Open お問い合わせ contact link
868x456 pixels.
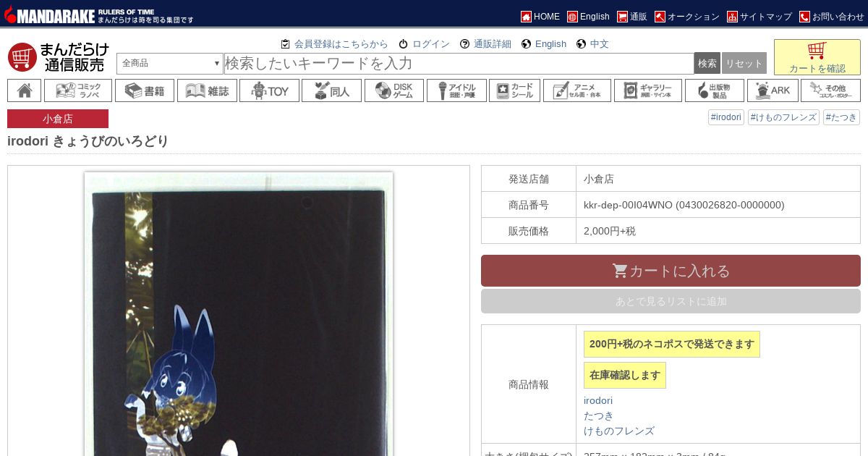pyautogui.click(x=832, y=16)
